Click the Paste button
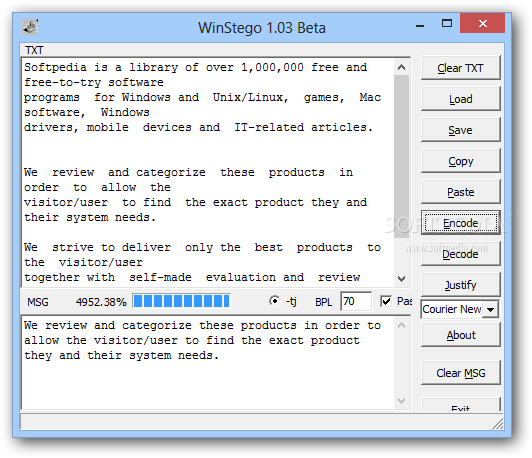Image resolution: width=532 pixels, height=458 pixels. click(460, 192)
